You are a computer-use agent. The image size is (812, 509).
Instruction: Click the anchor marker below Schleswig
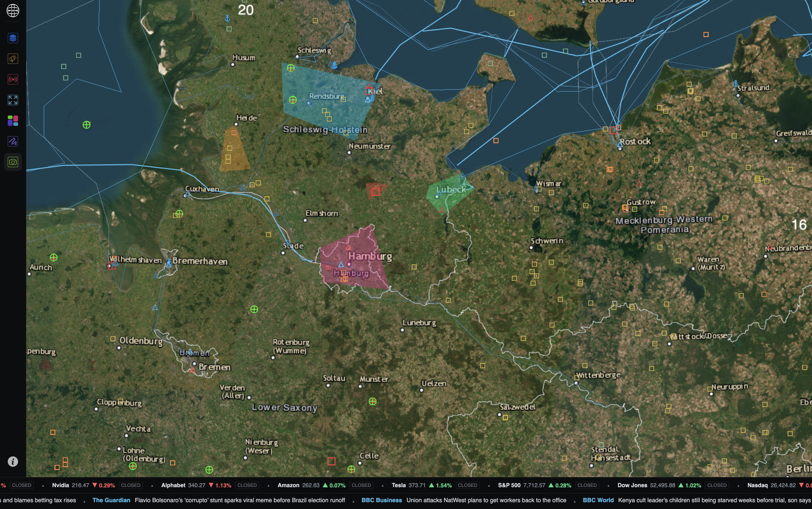334,65
